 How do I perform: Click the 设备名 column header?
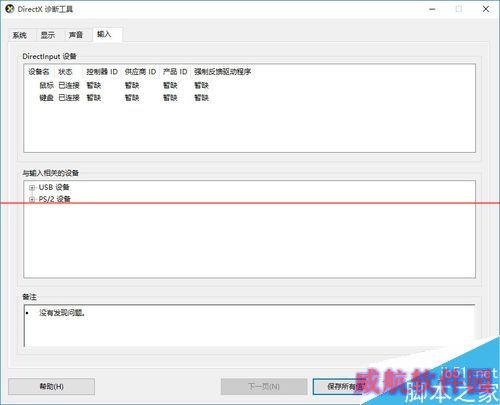pyautogui.click(x=39, y=71)
